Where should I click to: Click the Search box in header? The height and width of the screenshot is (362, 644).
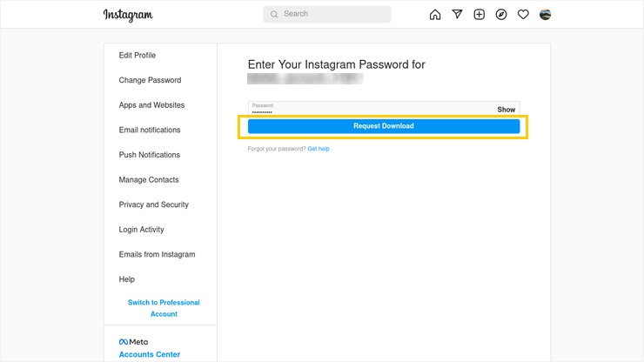(326, 14)
